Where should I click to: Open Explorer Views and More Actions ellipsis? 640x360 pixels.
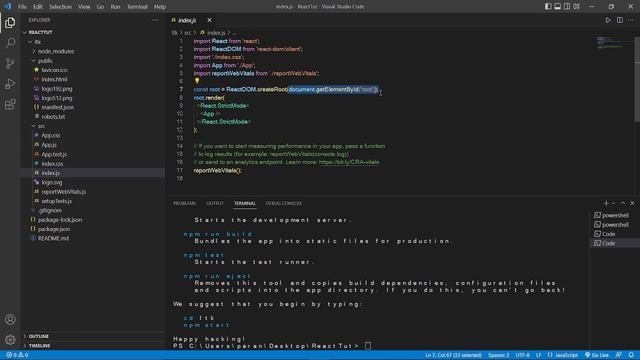tap(155, 20)
